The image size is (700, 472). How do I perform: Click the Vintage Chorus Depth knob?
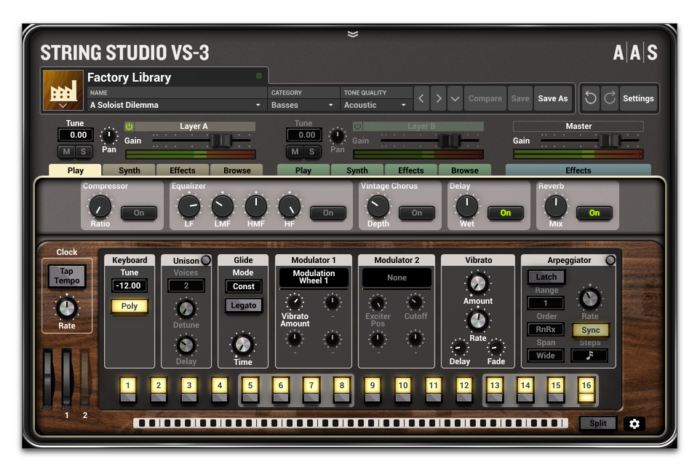[x=378, y=207]
